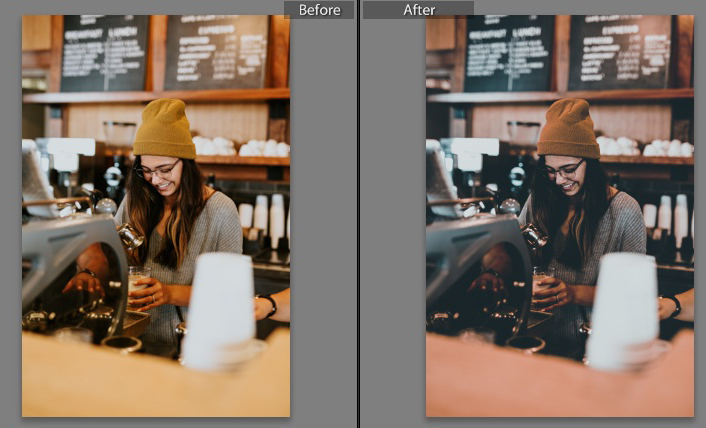Viewport: 706px width, 428px height.
Task: Select the After preview photo of the barista
Action: 560,216
